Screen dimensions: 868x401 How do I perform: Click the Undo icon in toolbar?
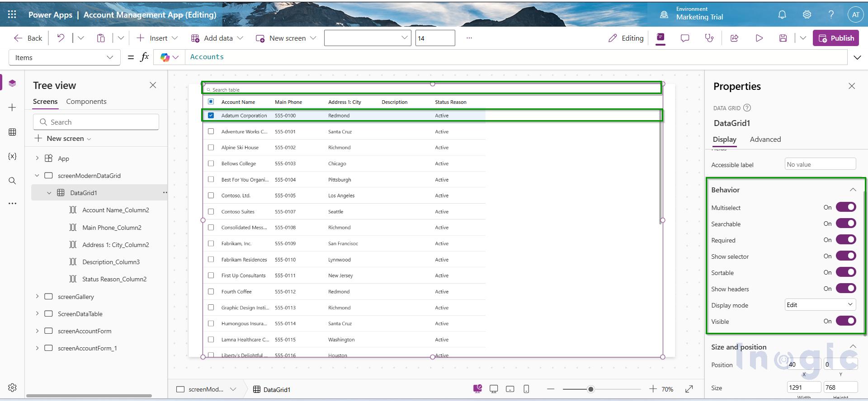(x=61, y=38)
